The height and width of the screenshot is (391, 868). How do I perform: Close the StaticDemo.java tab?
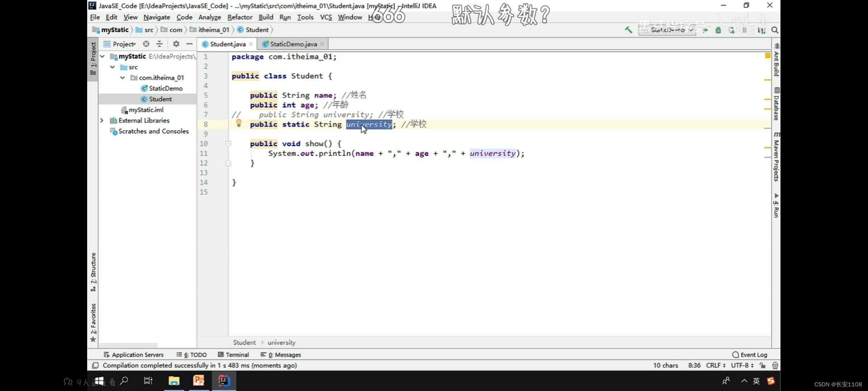click(322, 44)
